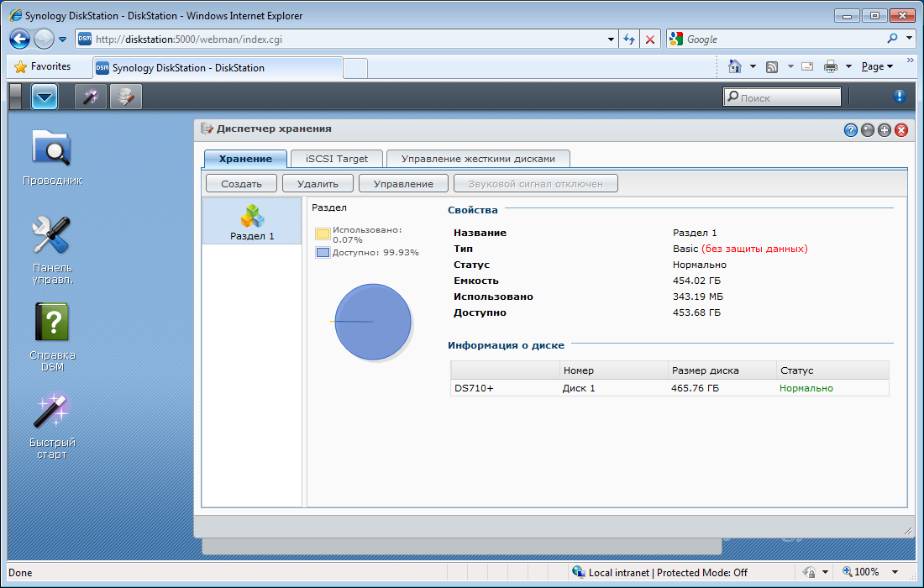The image size is (924, 588).
Task: Close the Диспетчер хранения window
Action: click(901, 130)
